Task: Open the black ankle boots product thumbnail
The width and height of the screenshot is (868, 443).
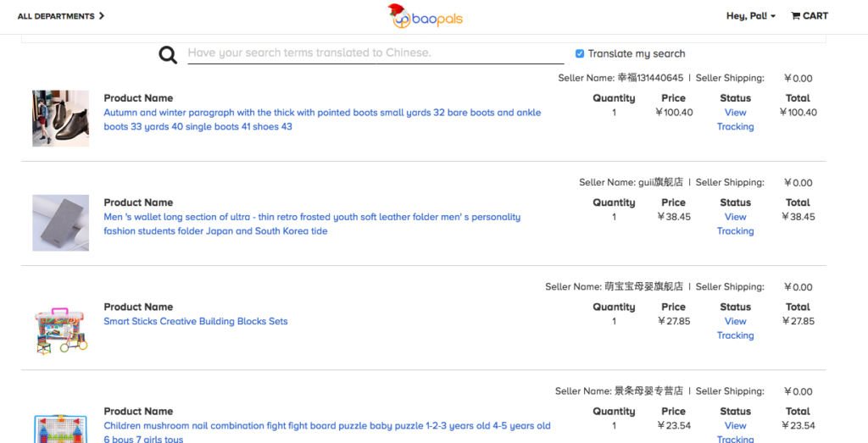Action: pyautogui.click(x=60, y=119)
